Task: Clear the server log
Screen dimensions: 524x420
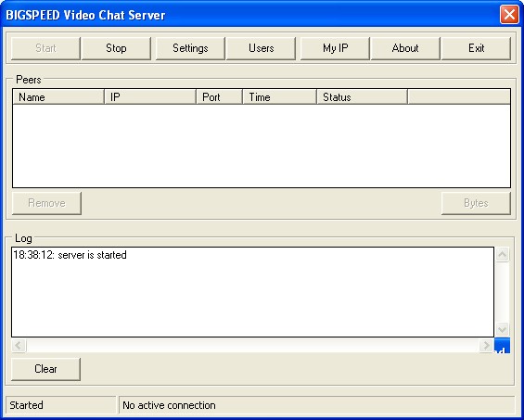Action: click(45, 369)
